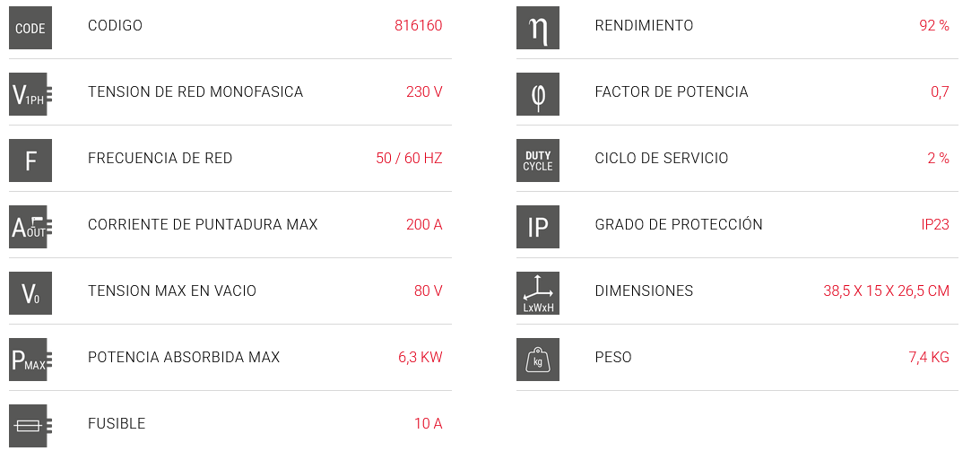Click the PMAX absorbed power icon
Image resolution: width=980 pixels, height=451 pixels.
point(30,359)
